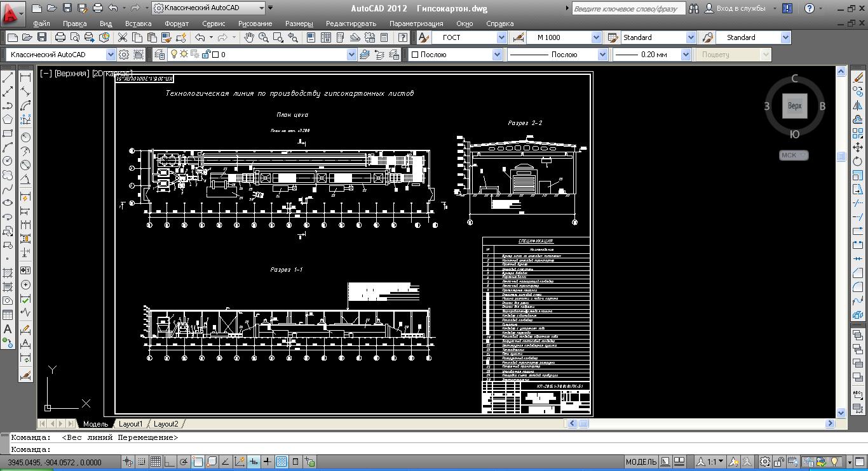This screenshot has height=471, width=868.
Task: Click the vertical scrollbar thumb of drawing area
Action: click(841, 157)
